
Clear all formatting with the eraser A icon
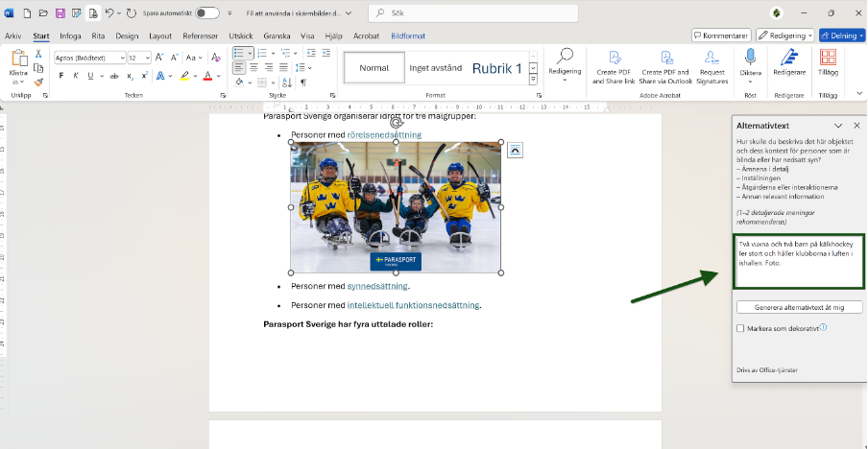[x=216, y=58]
